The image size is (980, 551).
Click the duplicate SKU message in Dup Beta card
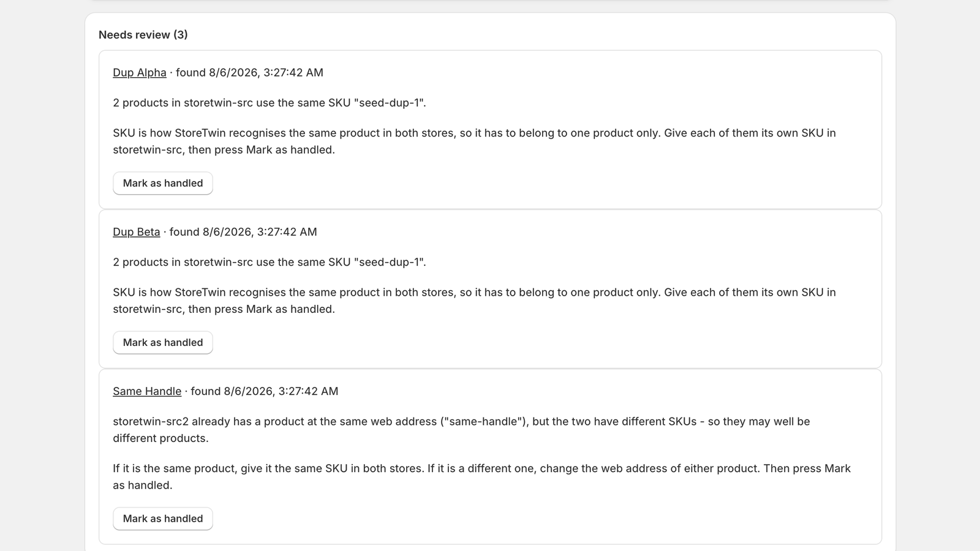pos(269,262)
